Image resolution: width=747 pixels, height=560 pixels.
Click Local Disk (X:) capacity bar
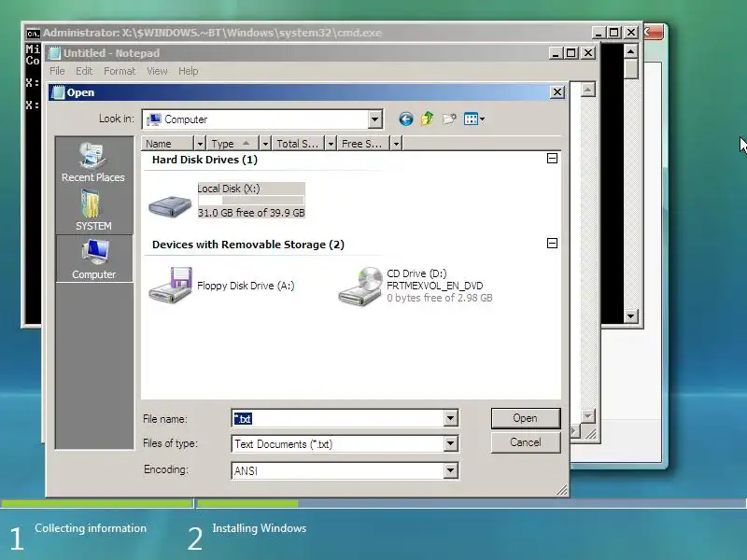point(251,200)
